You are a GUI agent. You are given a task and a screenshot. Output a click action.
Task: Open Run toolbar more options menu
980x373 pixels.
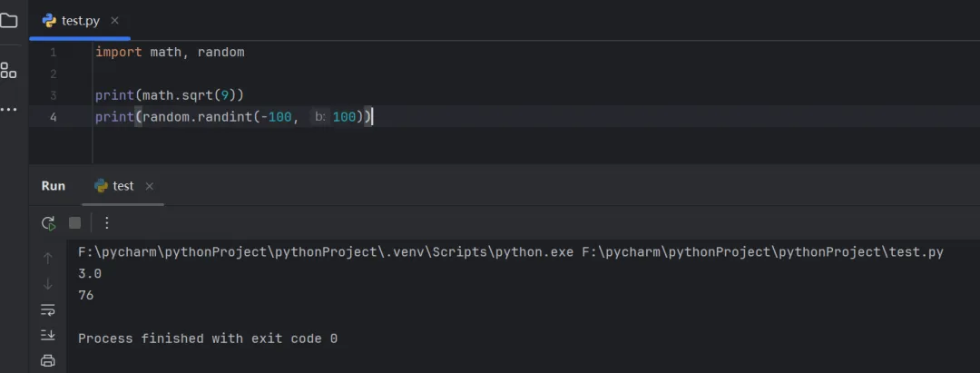106,222
